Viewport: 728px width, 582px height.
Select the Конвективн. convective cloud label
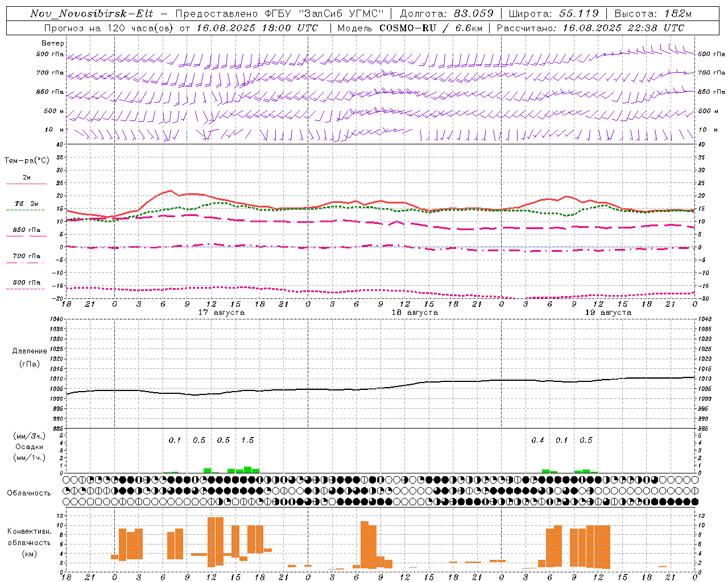[x=30, y=531]
